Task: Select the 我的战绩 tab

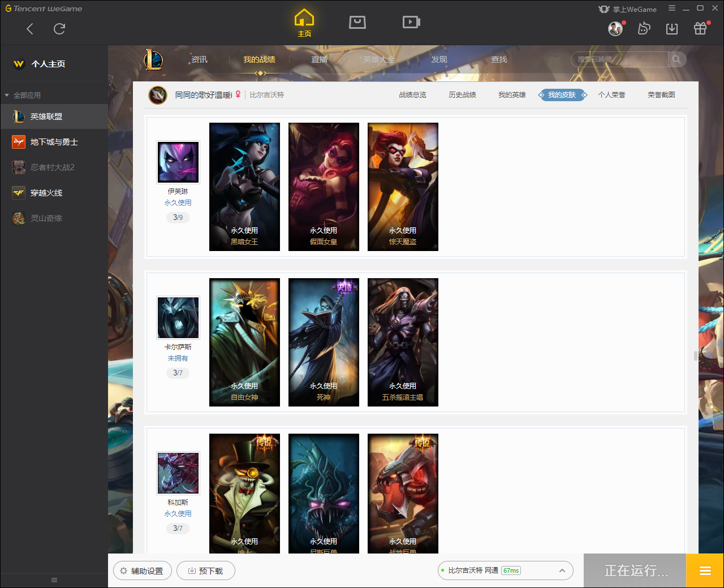Action: click(260, 59)
